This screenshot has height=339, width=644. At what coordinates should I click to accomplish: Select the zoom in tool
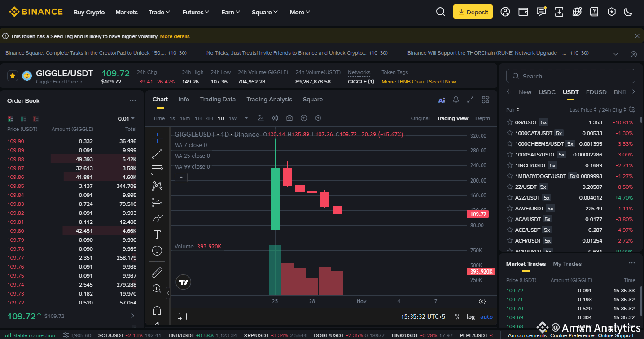pyautogui.click(x=157, y=288)
